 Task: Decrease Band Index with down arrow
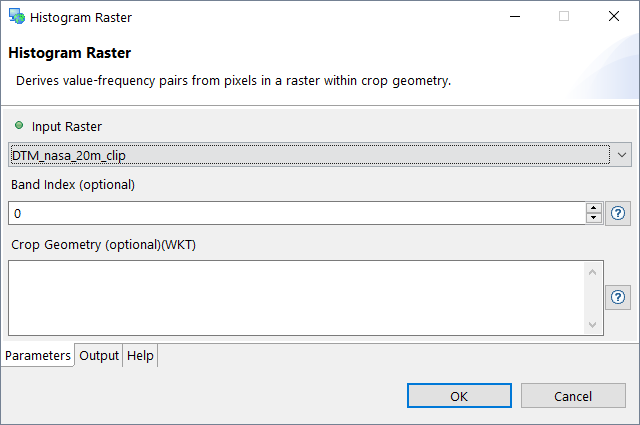click(x=593, y=219)
